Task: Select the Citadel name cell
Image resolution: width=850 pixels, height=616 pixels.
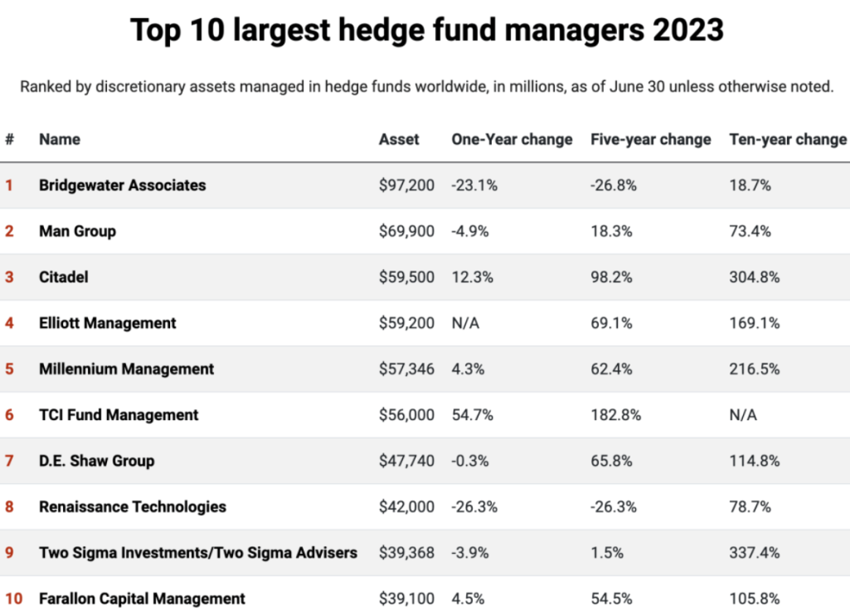Action: coord(64,277)
